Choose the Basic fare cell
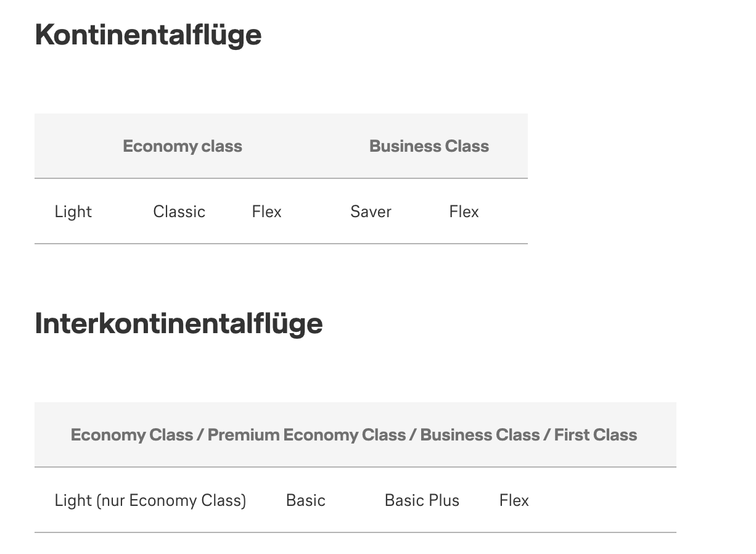 [x=305, y=500]
